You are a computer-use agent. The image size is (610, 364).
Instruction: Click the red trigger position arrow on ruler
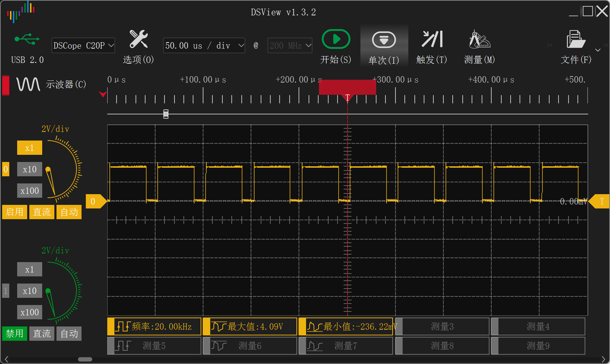103,94
